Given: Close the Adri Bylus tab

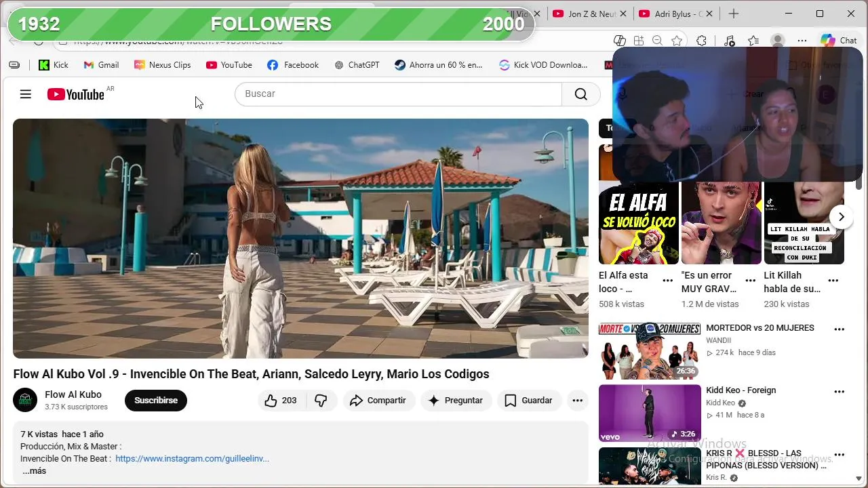Looking at the screenshot, I should [x=709, y=14].
